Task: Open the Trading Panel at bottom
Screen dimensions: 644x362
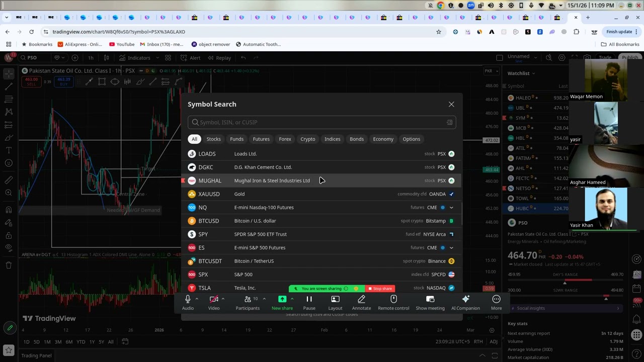Action: pos(36,355)
